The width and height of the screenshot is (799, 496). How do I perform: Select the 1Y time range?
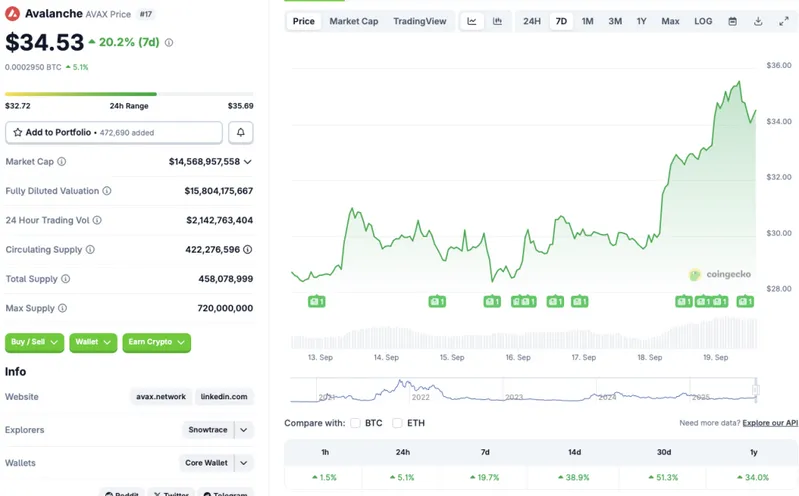coord(642,21)
